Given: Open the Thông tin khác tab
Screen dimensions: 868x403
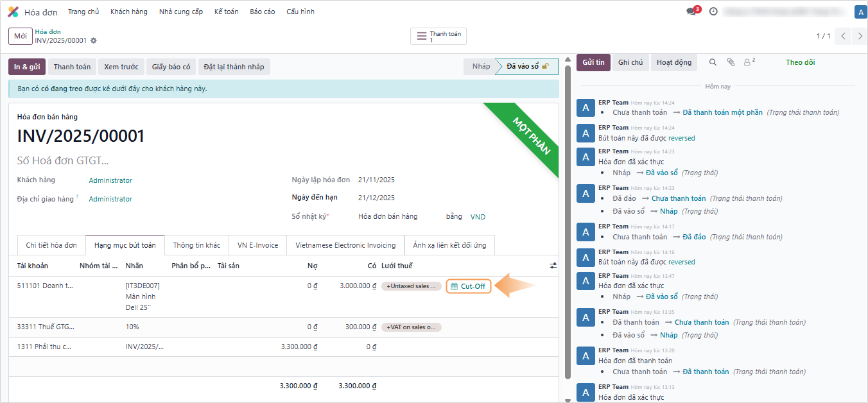Looking at the screenshot, I should [196, 245].
